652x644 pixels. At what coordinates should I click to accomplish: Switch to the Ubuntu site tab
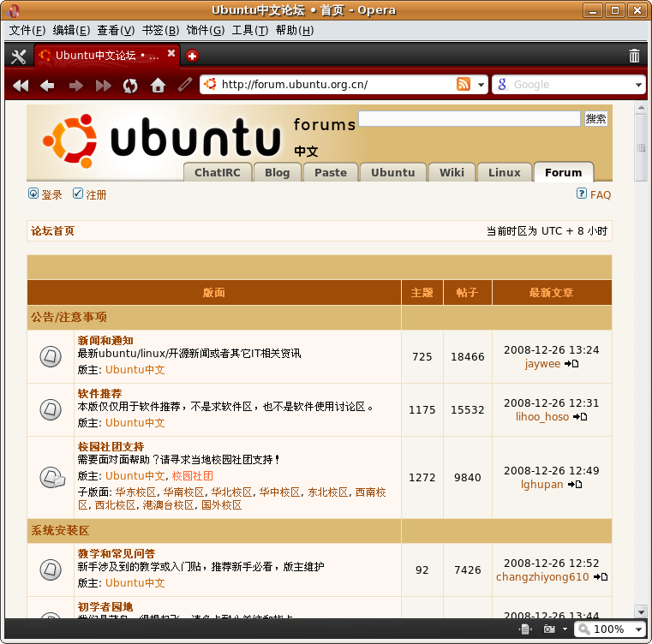pos(393,172)
